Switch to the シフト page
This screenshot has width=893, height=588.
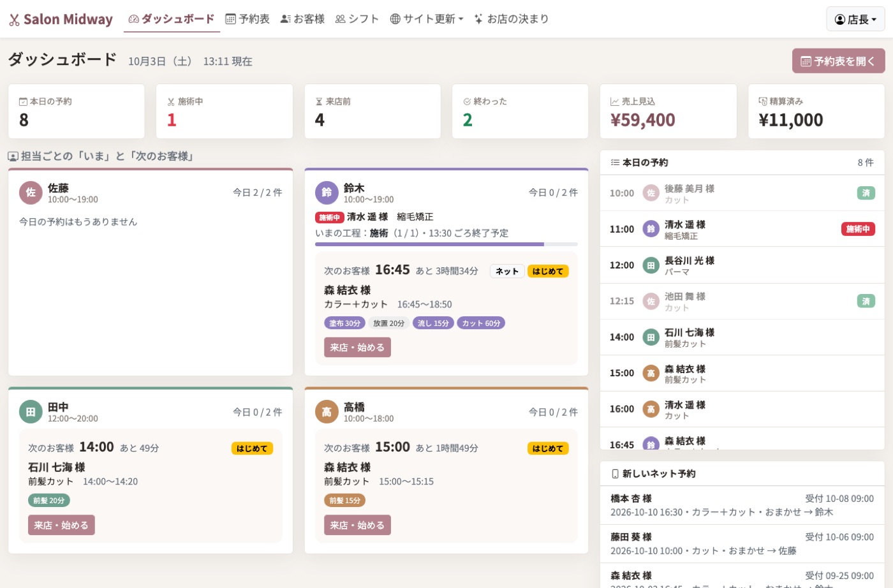click(357, 19)
